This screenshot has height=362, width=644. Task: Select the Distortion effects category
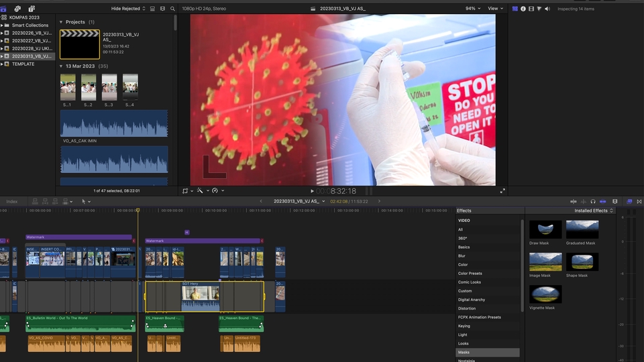click(467, 308)
